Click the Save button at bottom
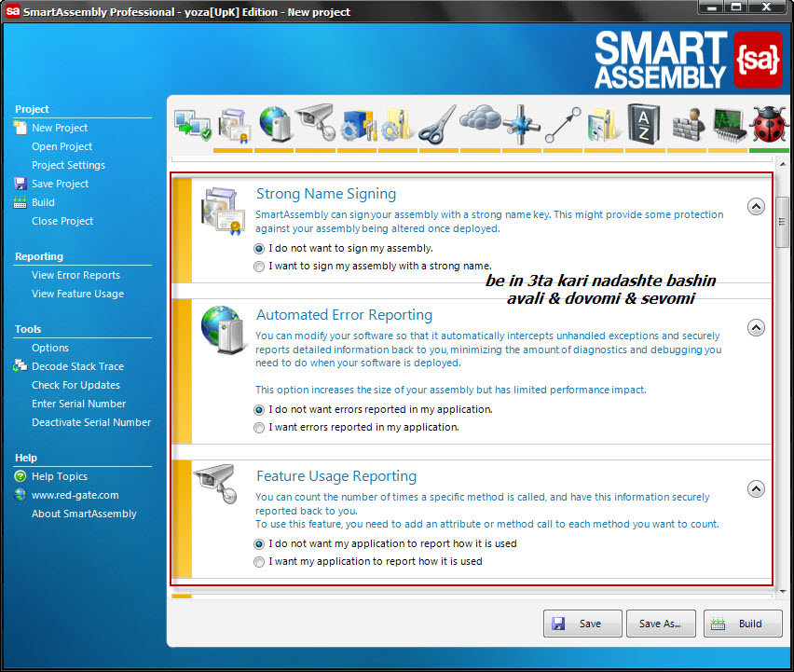 click(x=582, y=624)
